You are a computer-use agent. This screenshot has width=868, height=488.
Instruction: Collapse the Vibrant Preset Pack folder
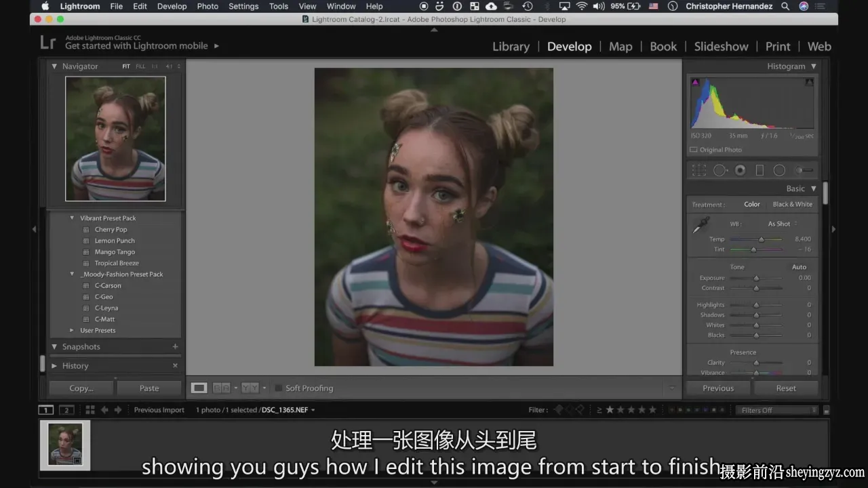tap(72, 218)
